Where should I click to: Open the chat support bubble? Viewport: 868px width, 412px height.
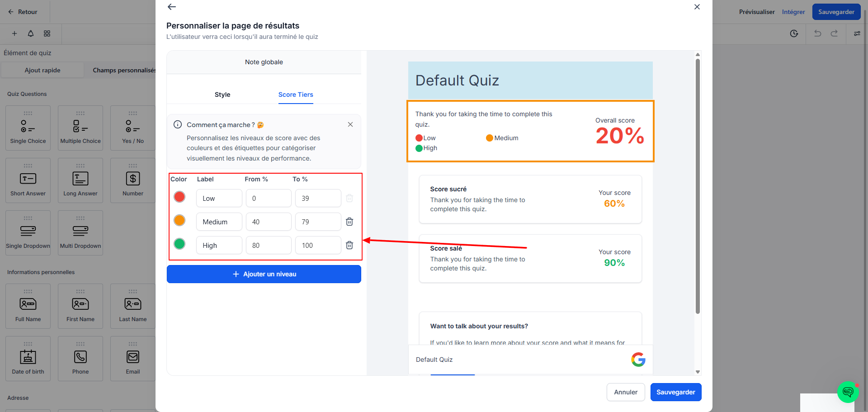[848, 392]
